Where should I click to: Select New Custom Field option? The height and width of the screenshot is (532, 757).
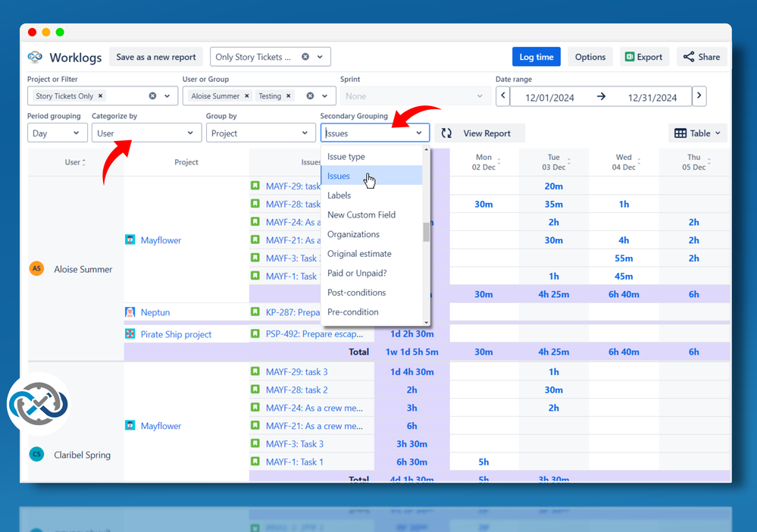[372, 214]
